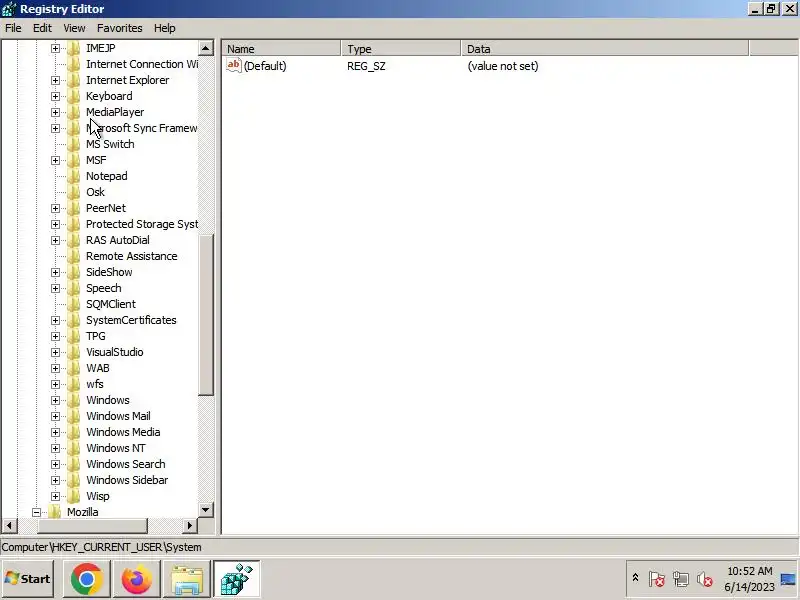The image size is (800, 600).
Task: Click the REG_SZ type cell
Action: (366, 66)
